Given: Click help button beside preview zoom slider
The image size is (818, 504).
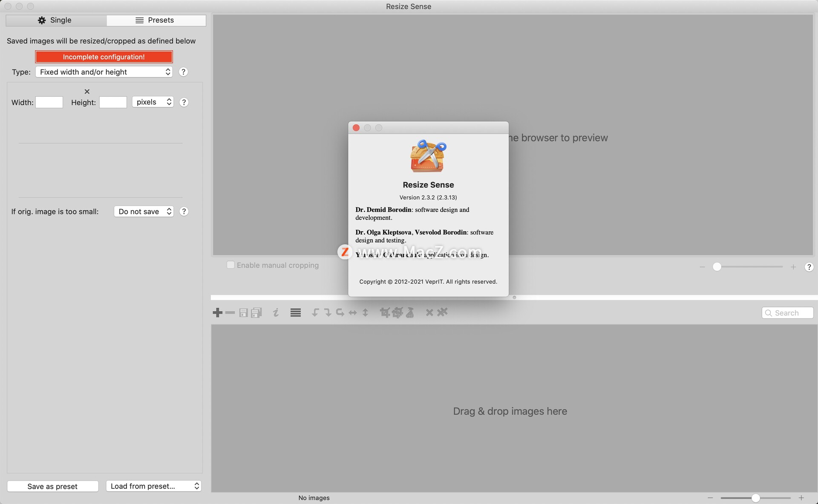Looking at the screenshot, I should pyautogui.click(x=809, y=267).
